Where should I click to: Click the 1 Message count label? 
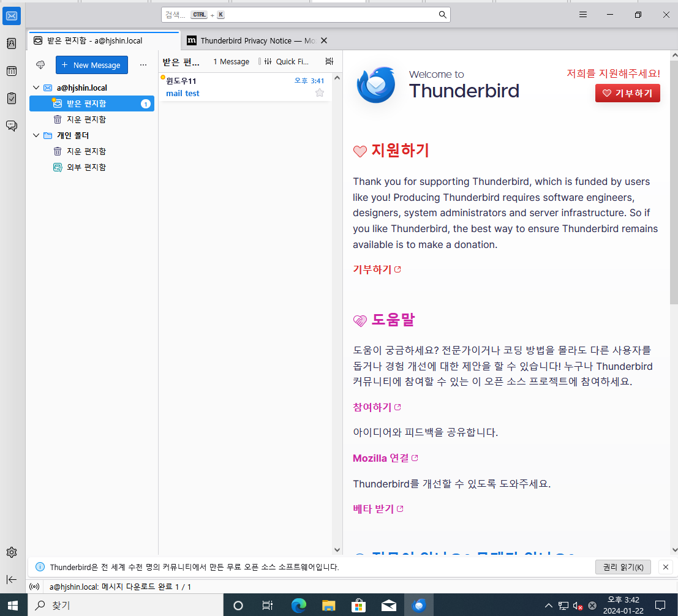pyautogui.click(x=232, y=61)
